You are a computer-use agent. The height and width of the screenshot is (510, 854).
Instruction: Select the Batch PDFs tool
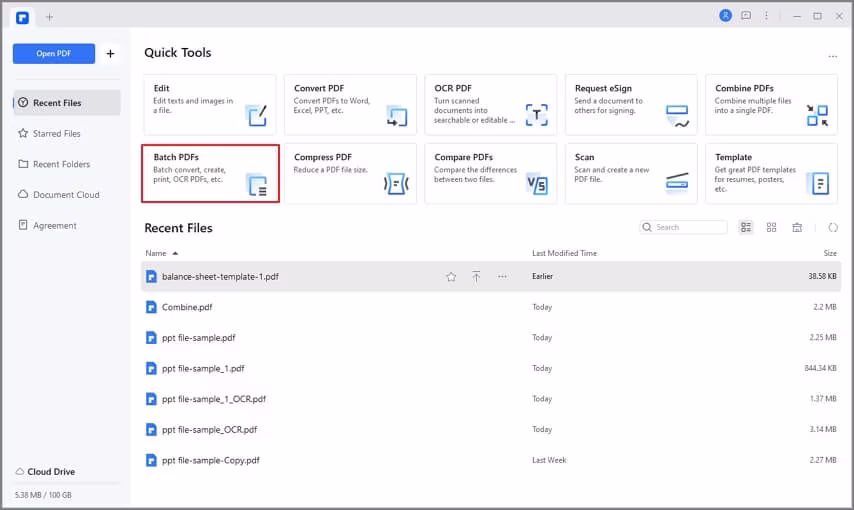point(210,173)
